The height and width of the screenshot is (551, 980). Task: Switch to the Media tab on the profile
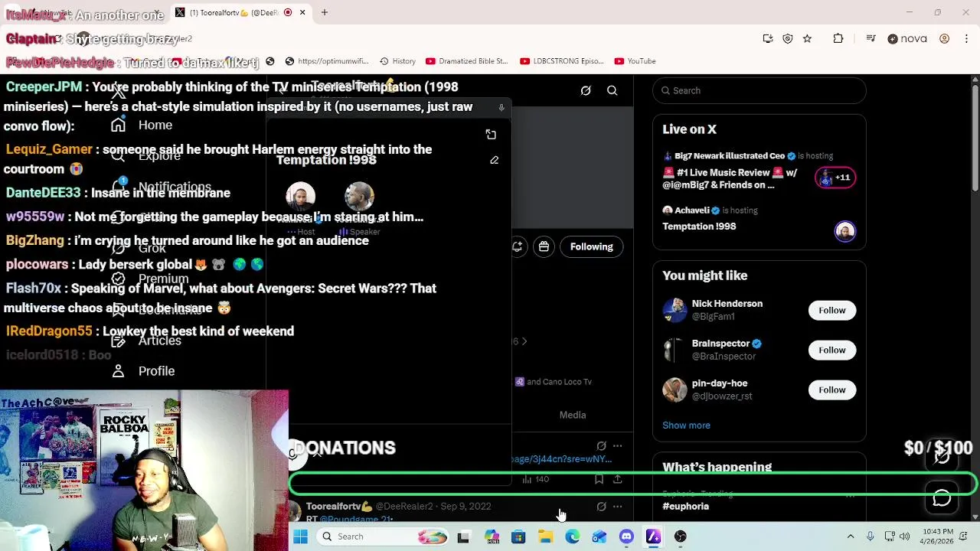pos(573,415)
